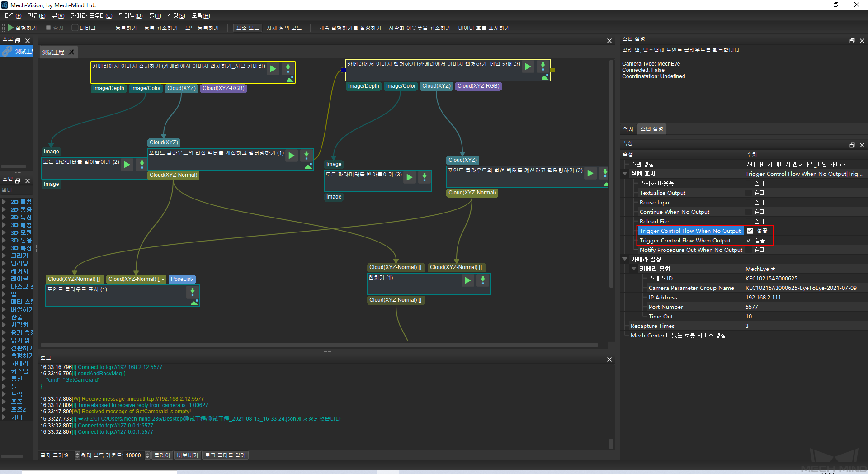This screenshot has height=474, width=868.
Task: Float the step library panel
Action: [18, 181]
